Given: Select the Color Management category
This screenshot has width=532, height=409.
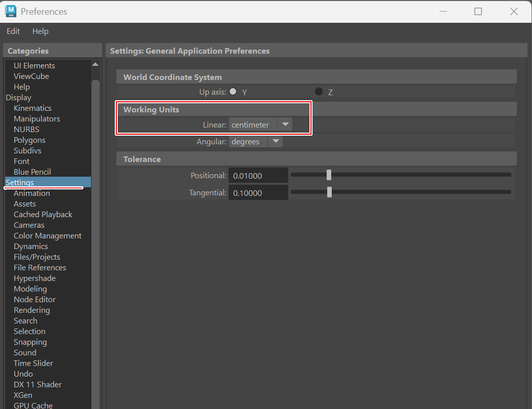Looking at the screenshot, I should point(48,235).
